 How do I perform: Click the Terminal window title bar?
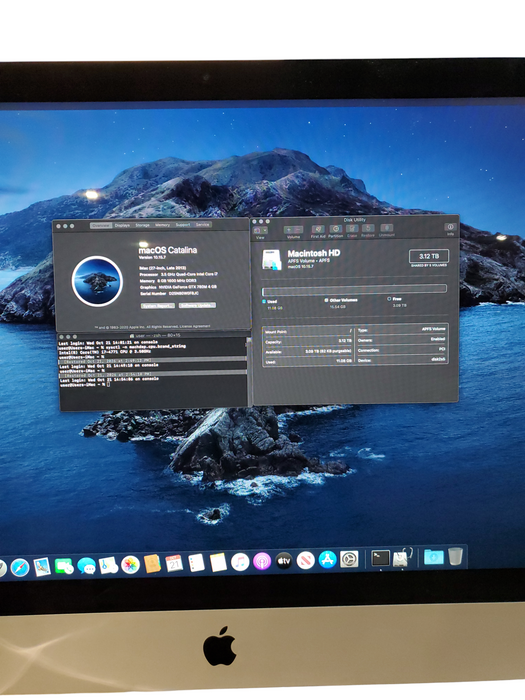[154, 335]
